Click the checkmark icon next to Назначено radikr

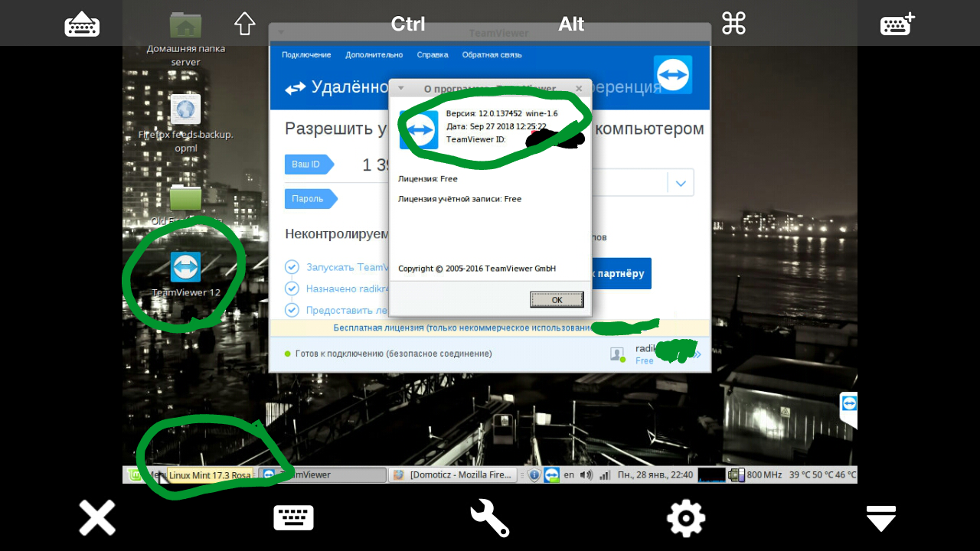pos(292,289)
